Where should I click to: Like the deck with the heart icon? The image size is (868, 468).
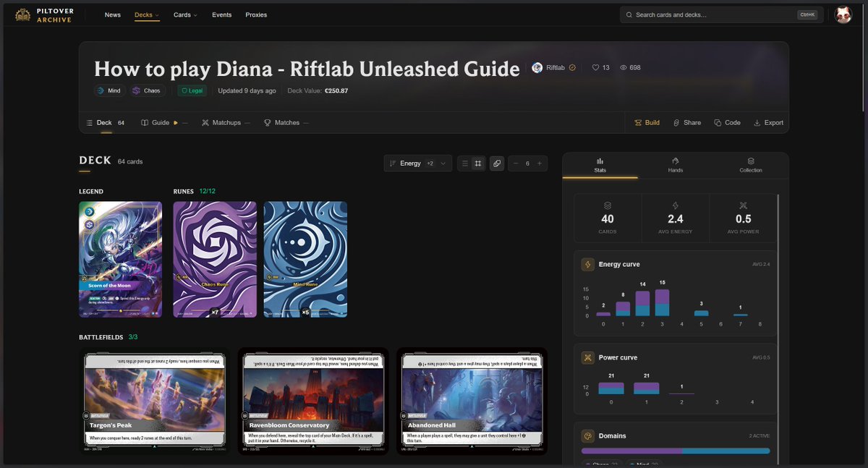pyautogui.click(x=596, y=68)
